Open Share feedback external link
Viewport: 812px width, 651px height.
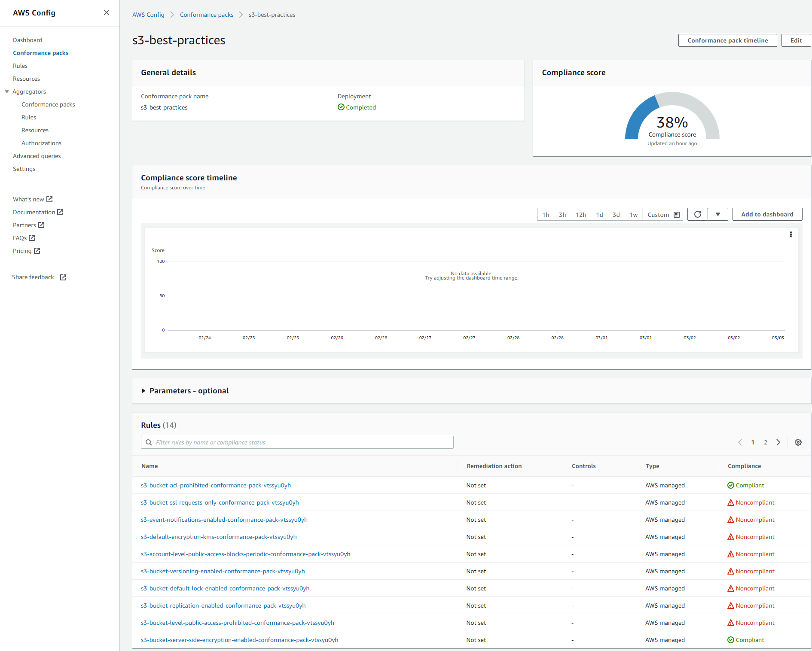[x=63, y=277]
